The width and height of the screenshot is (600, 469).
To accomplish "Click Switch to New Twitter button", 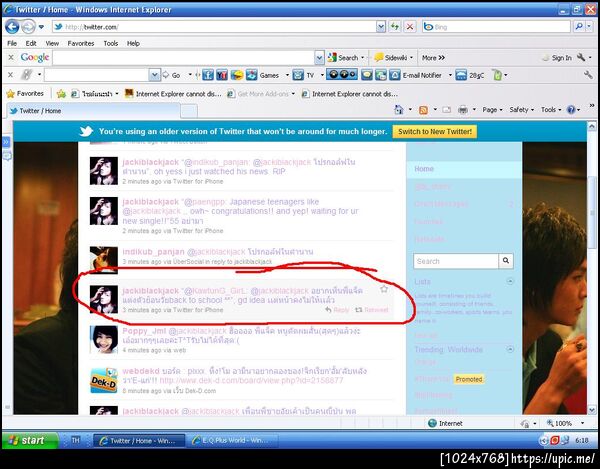I will 435,132.
